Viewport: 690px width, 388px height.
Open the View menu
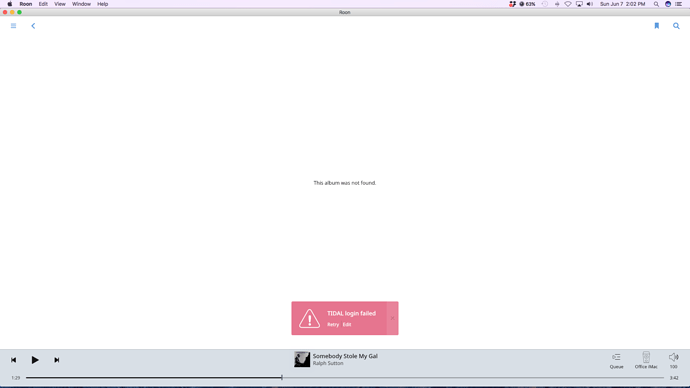tap(59, 4)
